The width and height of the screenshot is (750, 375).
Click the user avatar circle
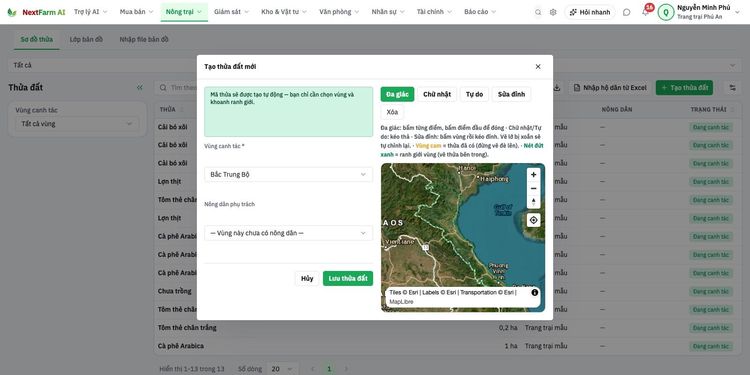click(x=666, y=12)
